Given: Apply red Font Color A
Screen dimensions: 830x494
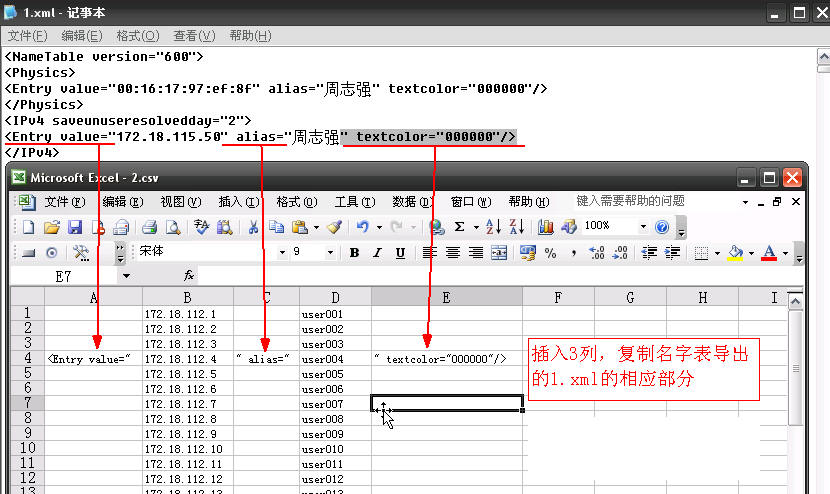Looking at the screenshot, I should (x=769, y=253).
